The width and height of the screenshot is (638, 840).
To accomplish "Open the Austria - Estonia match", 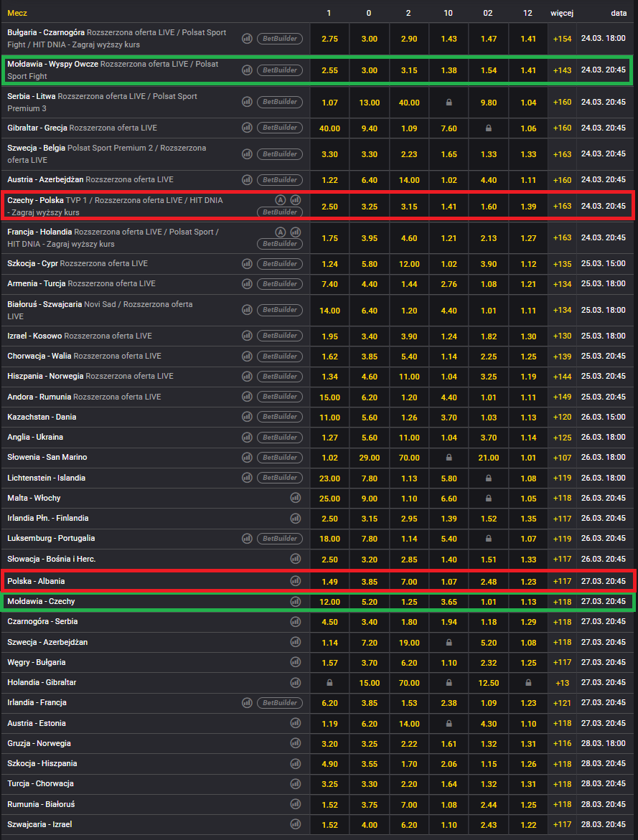I will pyautogui.click(x=37, y=723).
